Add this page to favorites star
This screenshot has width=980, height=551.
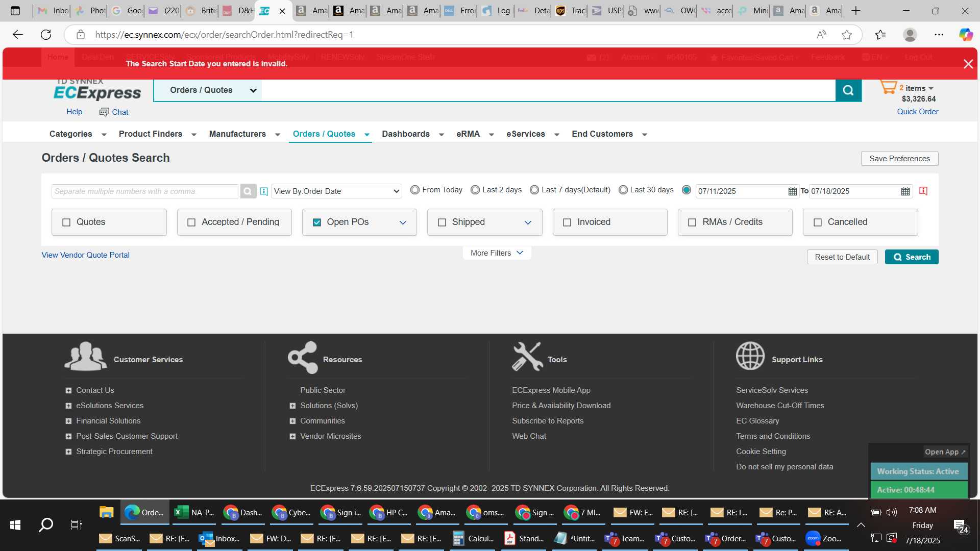(x=847, y=35)
